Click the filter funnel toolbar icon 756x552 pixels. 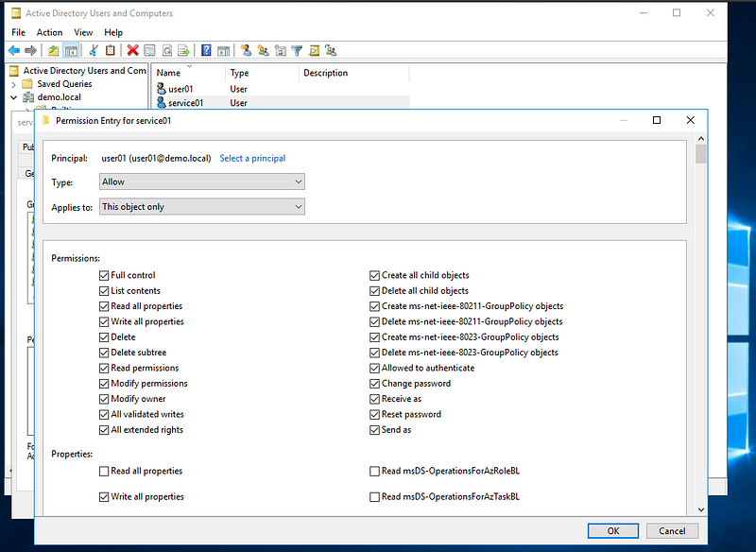(x=297, y=50)
